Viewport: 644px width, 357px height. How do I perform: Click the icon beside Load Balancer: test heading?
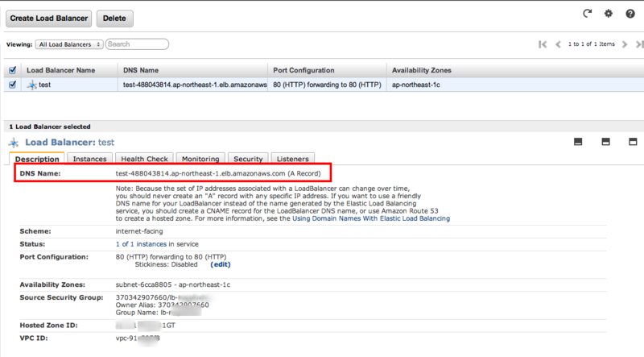click(14, 143)
